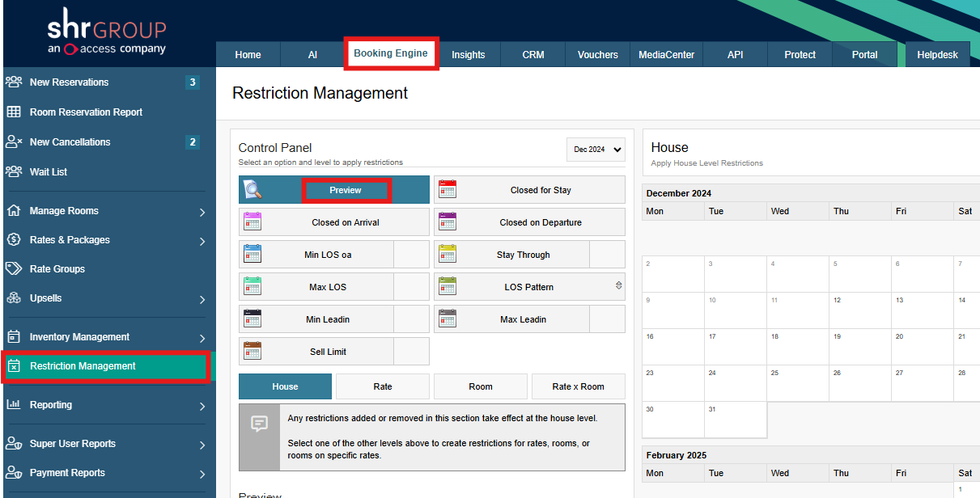Click the yellow Stay Through calendar icon
Image resolution: width=980 pixels, height=498 pixels.
[x=448, y=255]
